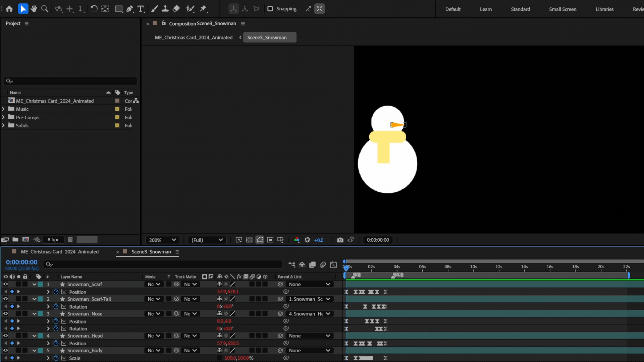Select the Hand tool
Screen dimensions: 644x362
(34, 9)
